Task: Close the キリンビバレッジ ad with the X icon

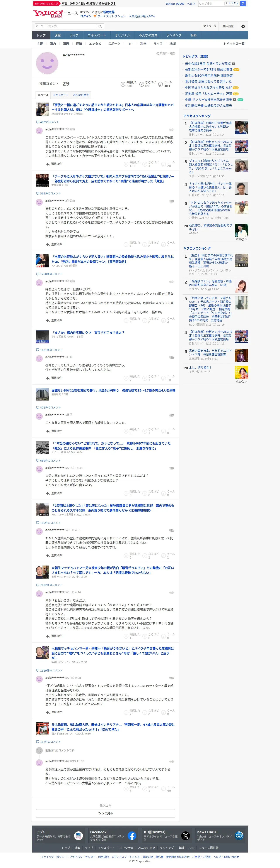Action: click(x=246, y=382)
